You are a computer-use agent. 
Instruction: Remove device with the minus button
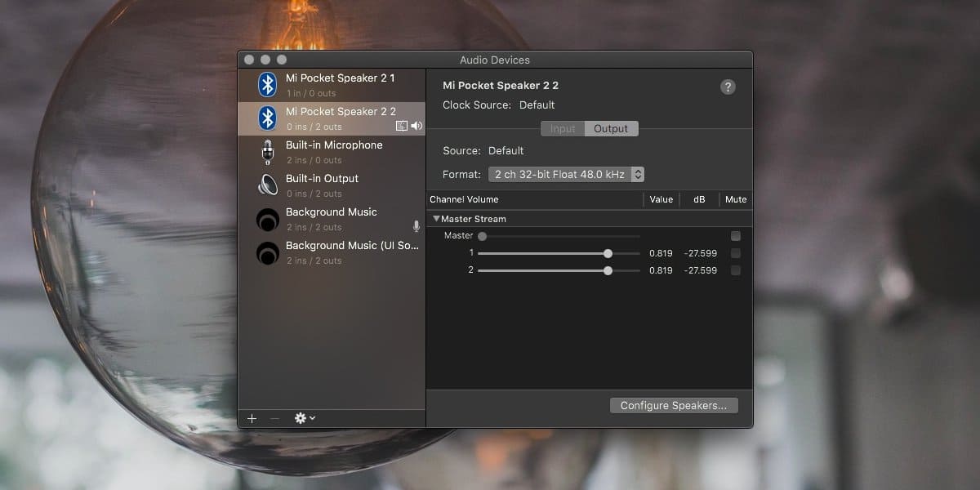pos(274,418)
